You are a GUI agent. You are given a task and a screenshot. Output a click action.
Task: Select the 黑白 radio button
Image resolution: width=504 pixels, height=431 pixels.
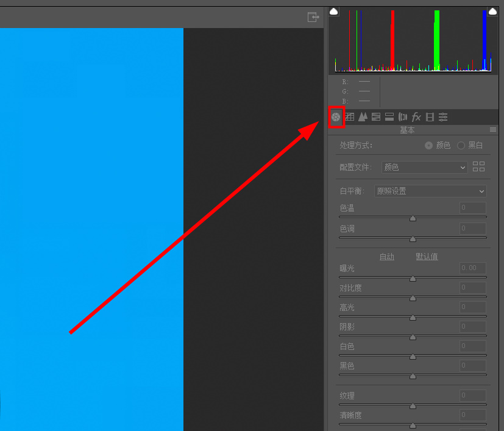(461, 145)
